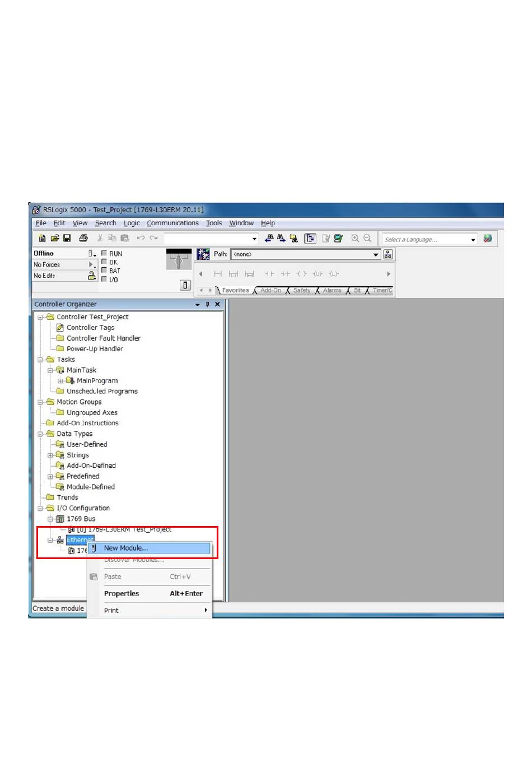The height and width of the screenshot is (777, 532).
Task: Click the Undo arrow icon
Action: [x=141, y=238]
